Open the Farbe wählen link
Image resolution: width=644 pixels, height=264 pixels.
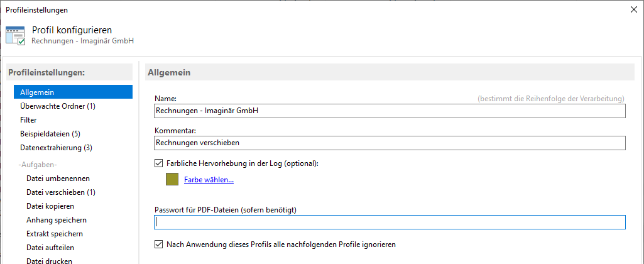pyautogui.click(x=209, y=180)
